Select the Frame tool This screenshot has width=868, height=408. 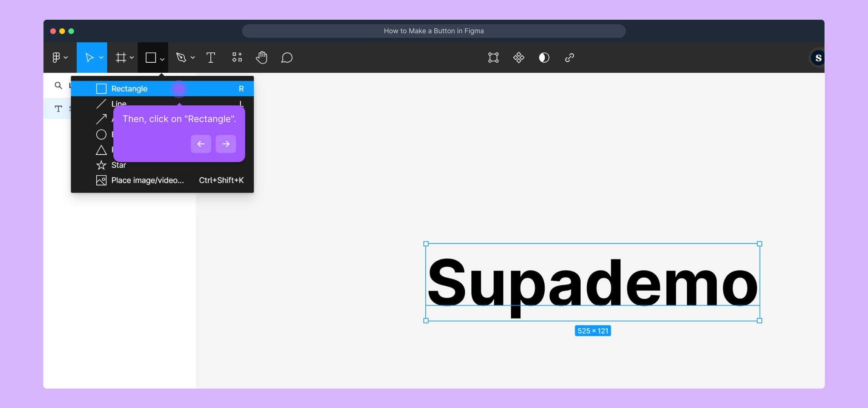pyautogui.click(x=121, y=58)
